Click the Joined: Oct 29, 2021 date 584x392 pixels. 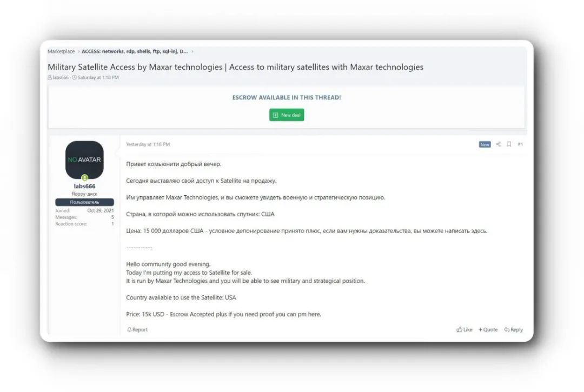tap(101, 211)
